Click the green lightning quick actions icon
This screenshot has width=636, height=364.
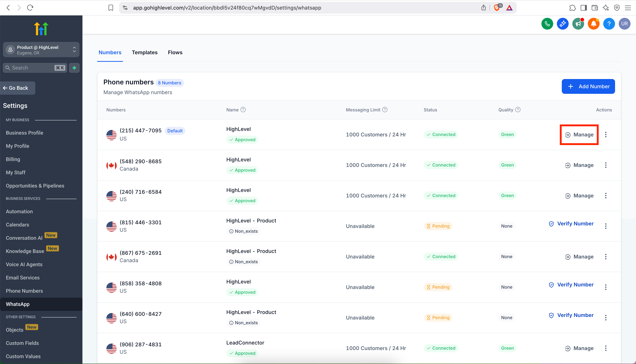(74, 68)
